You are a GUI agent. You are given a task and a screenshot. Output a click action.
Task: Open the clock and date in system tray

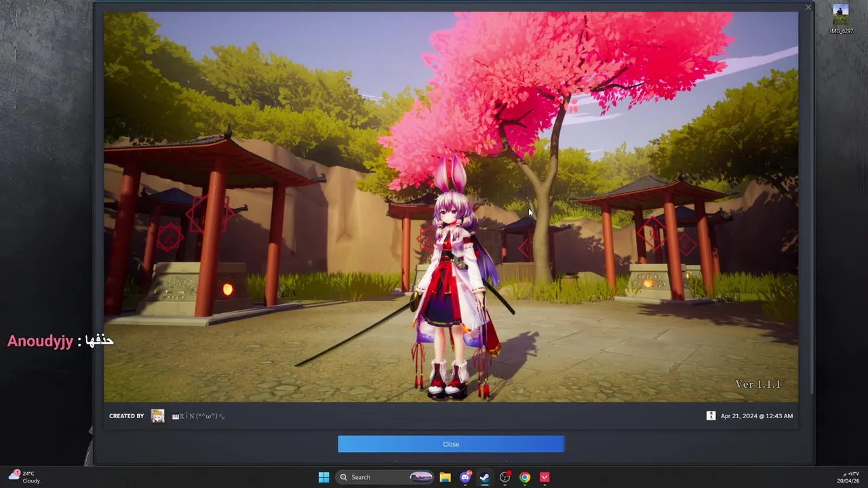coord(848,477)
